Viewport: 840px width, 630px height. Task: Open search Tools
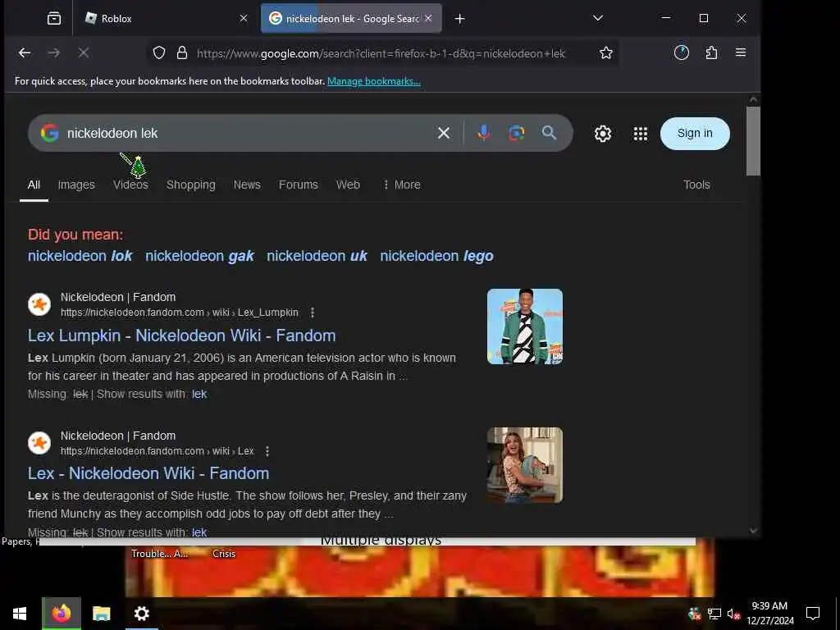coord(696,185)
